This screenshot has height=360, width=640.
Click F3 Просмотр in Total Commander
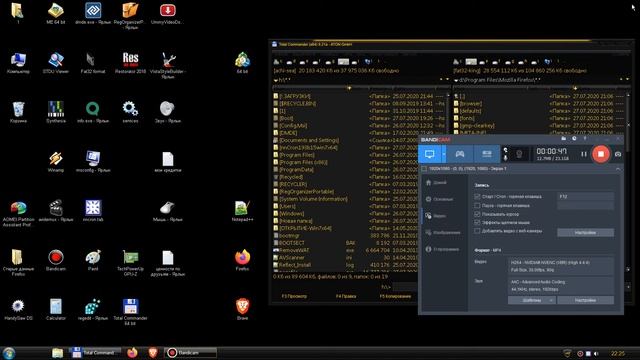click(x=294, y=296)
